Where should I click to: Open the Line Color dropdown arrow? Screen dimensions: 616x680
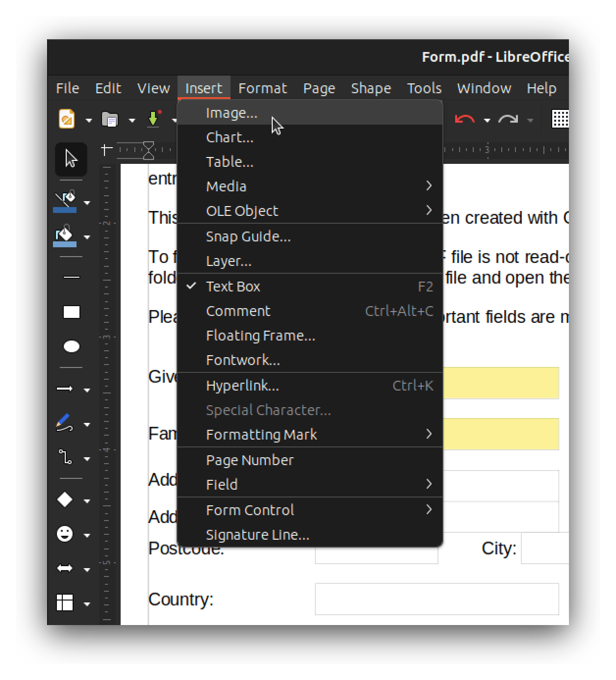tap(87, 203)
